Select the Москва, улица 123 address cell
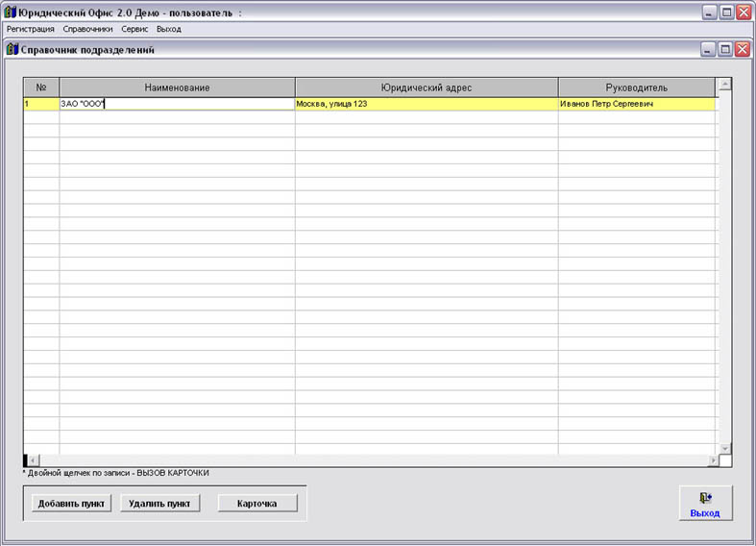The width and height of the screenshot is (756, 546). point(427,104)
